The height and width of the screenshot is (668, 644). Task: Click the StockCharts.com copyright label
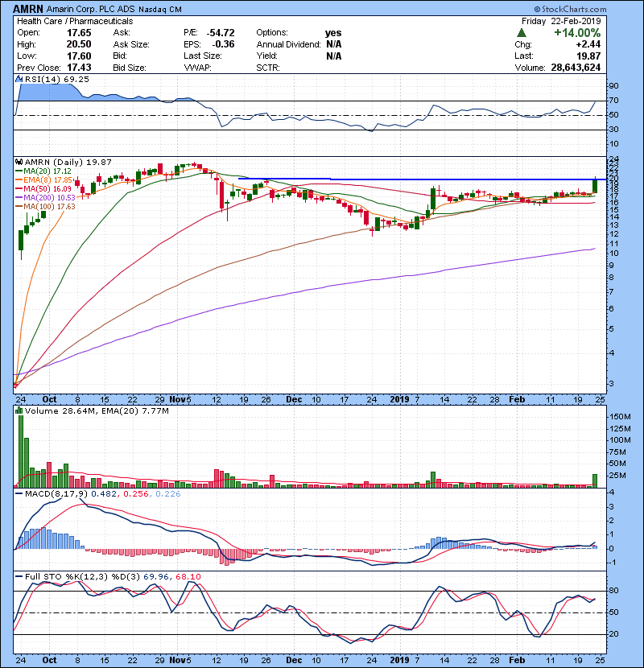570,9
